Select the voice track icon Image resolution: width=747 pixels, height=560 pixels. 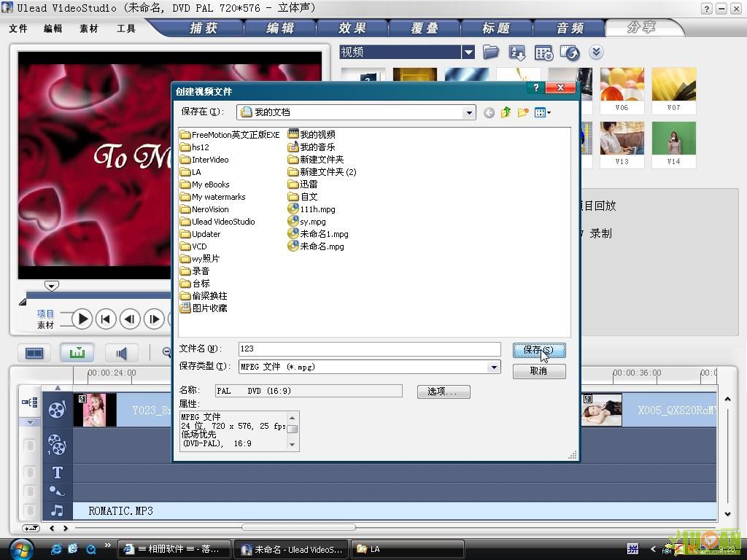click(x=57, y=491)
